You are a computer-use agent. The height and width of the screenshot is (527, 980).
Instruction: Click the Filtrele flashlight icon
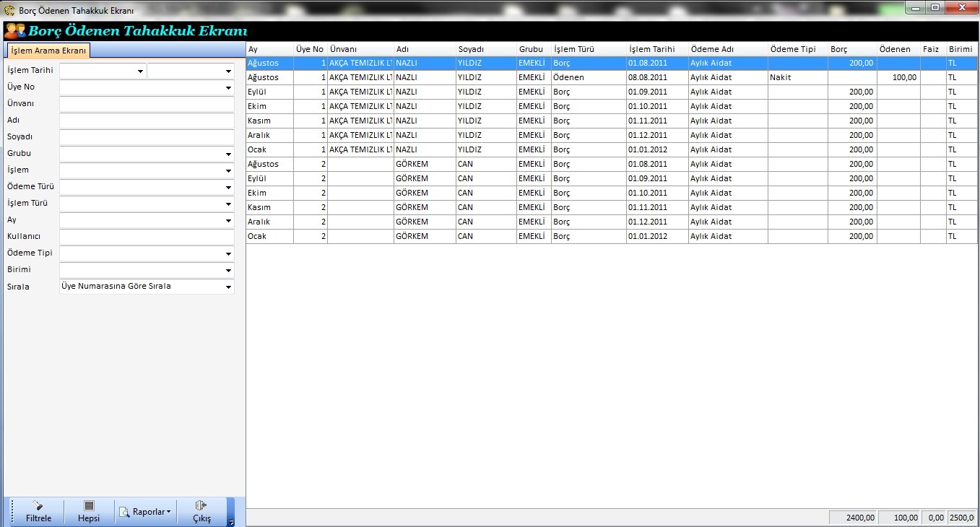point(38,506)
